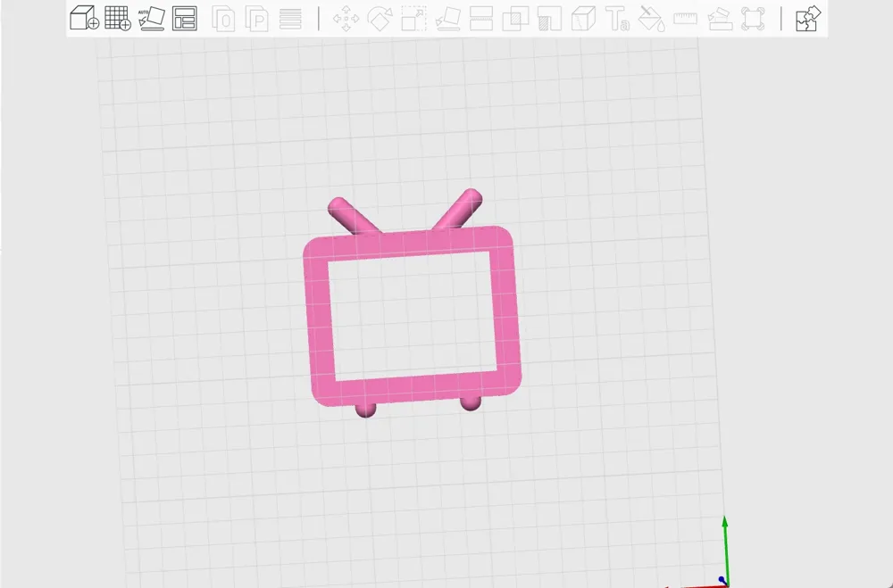The image size is (893, 588).
Task: Open the puzzle piece plugin icon
Action: (807, 19)
